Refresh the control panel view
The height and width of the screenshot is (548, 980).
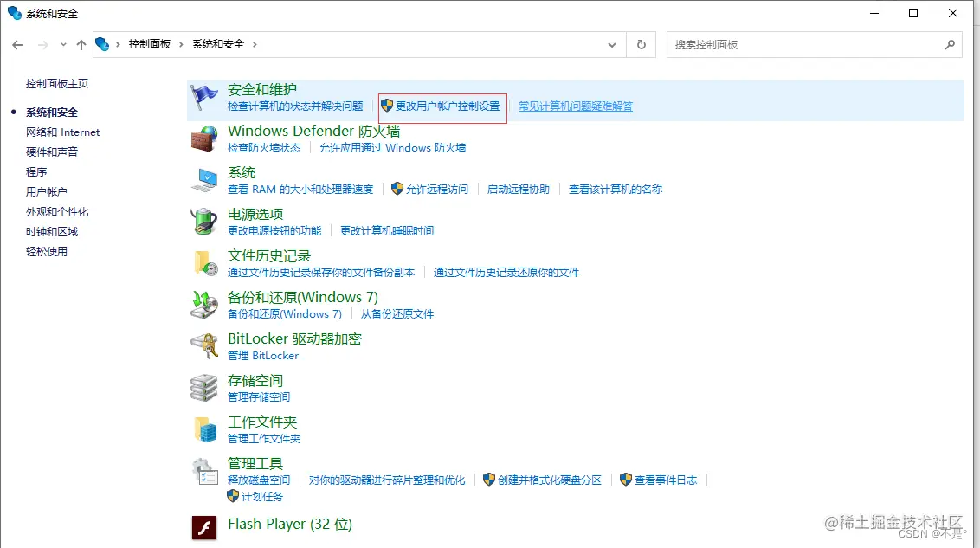642,44
